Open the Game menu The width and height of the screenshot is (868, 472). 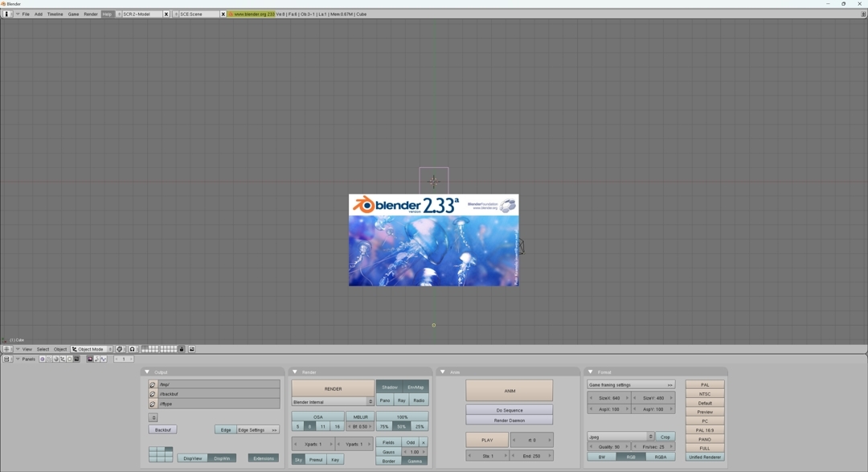(73, 14)
